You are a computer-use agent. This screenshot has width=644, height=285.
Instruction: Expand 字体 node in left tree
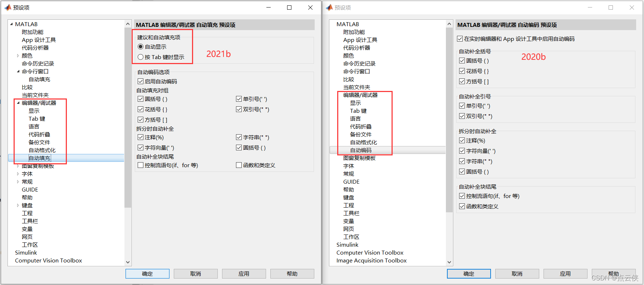[x=18, y=174]
